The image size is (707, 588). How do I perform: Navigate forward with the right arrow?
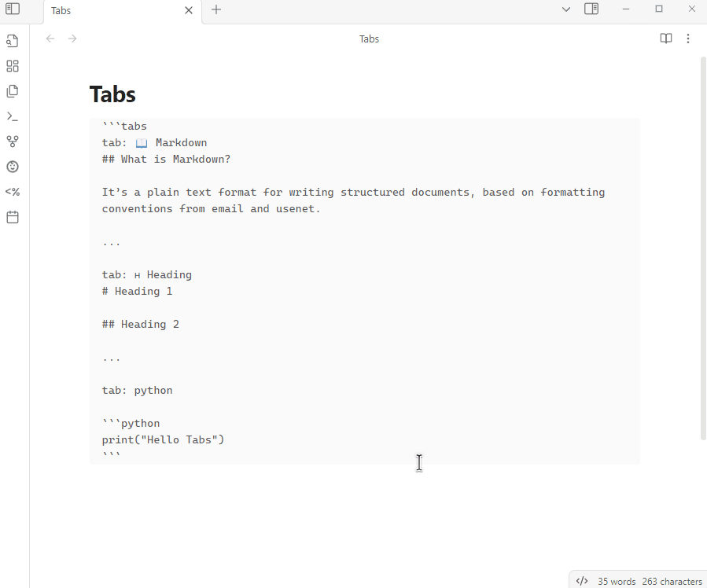point(72,39)
